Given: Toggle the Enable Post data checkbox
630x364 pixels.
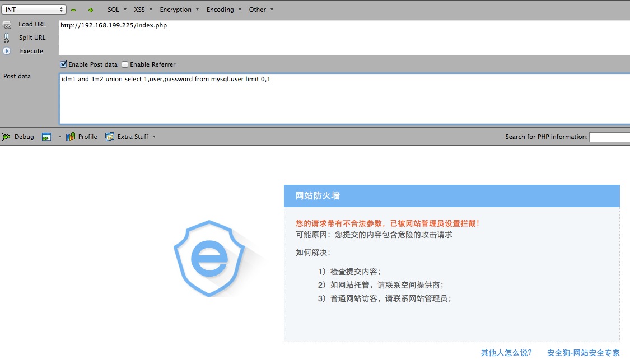Looking at the screenshot, I should (63, 64).
